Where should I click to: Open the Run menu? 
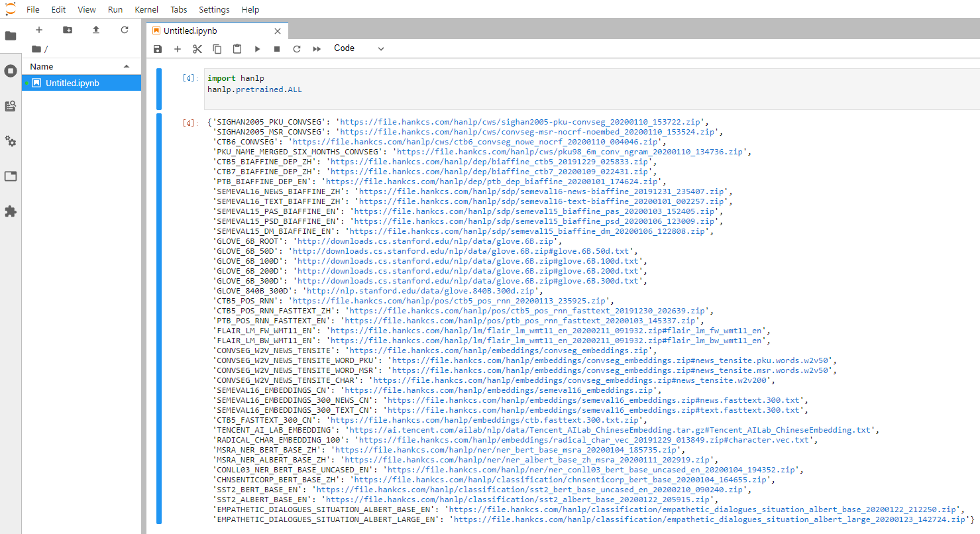point(115,10)
